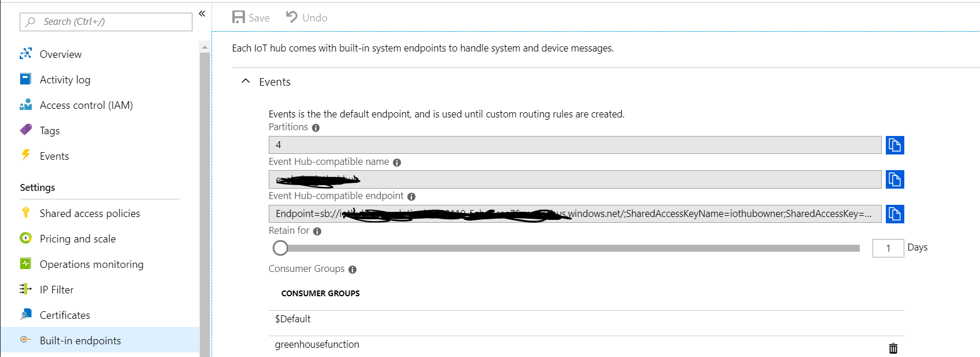Click the Certificates icon
This screenshot has height=357, width=980.
[25, 314]
